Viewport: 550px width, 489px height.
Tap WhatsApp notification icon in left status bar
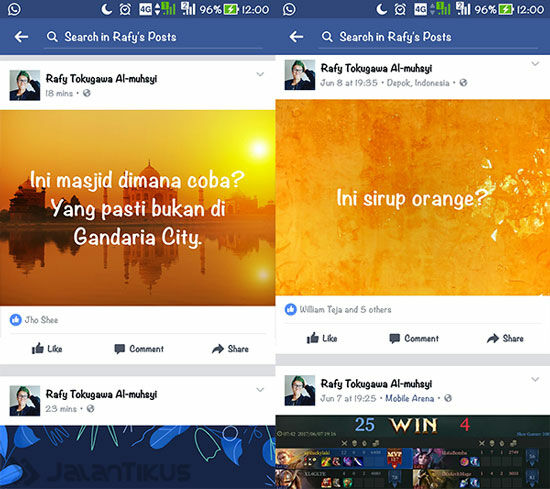[x=14, y=9]
